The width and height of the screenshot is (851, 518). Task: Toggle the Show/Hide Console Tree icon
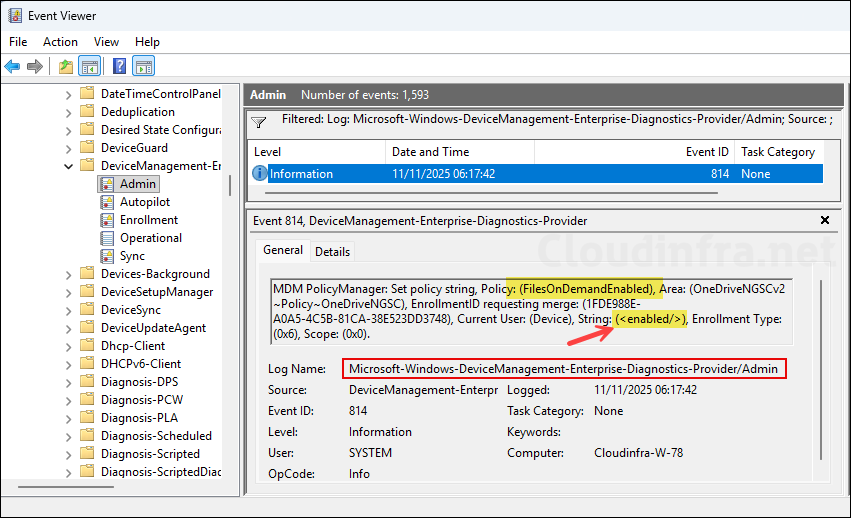[90, 66]
